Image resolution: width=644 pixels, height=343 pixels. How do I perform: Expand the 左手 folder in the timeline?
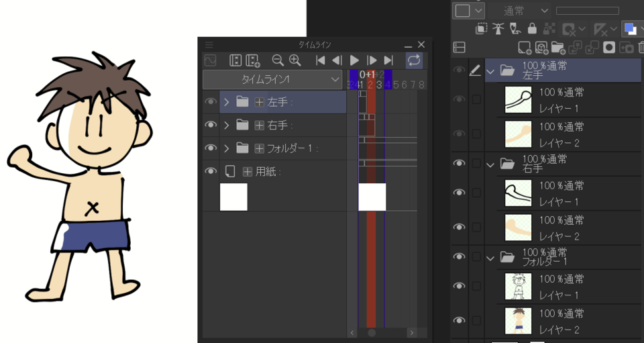[226, 102]
